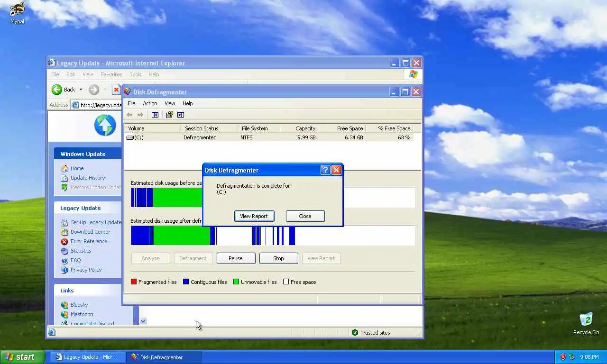Click the green Unmovable files legend swatch
This screenshot has width=607, height=364.
click(x=236, y=282)
